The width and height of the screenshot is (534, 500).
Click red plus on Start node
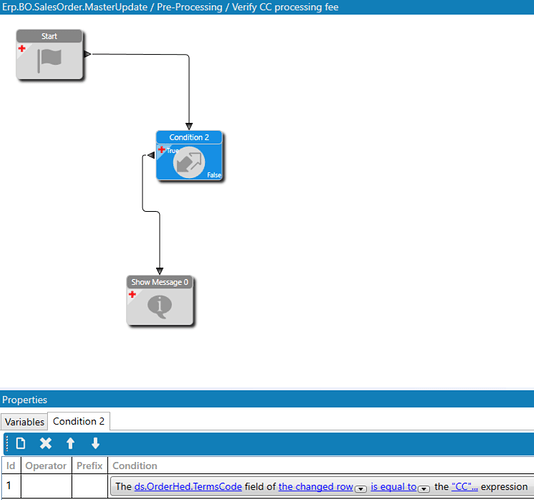(x=22, y=48)
